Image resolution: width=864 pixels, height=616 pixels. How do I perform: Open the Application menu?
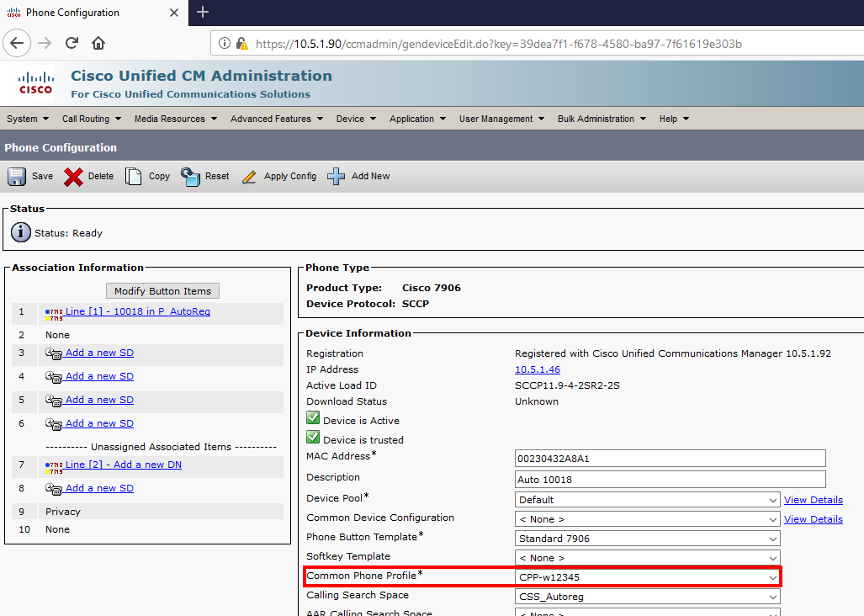pyautogui.click(x=417, y=119)
